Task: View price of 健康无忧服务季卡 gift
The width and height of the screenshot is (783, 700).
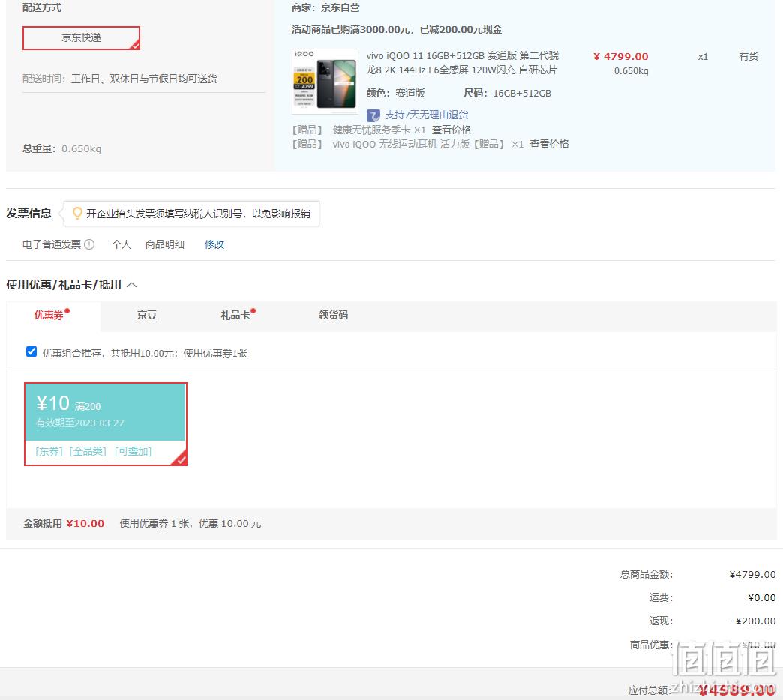Action: (451, 130)
